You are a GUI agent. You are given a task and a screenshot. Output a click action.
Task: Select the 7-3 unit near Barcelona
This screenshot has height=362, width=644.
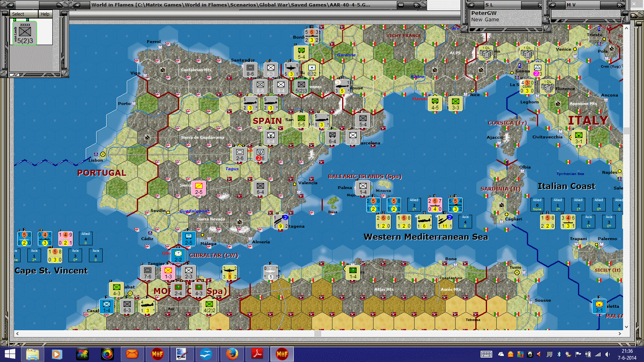point(353,137)
